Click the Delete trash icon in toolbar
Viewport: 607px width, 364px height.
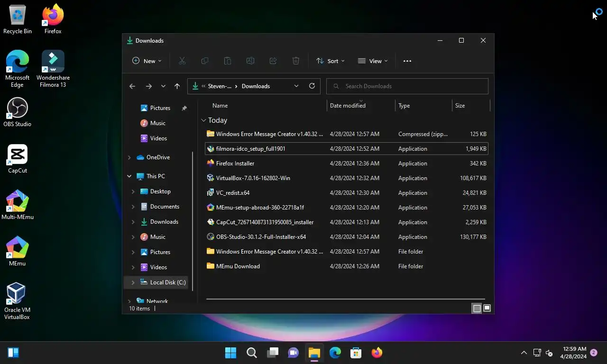(296, 61)
